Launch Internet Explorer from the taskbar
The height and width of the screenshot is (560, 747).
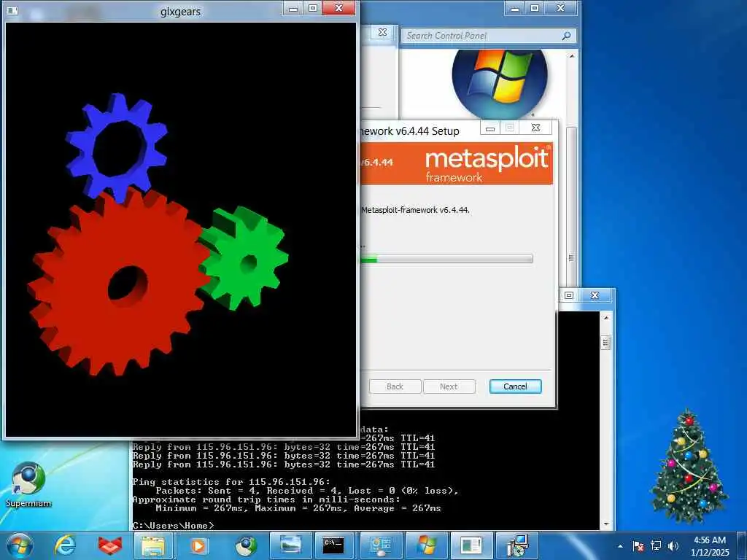click(65, 545)
